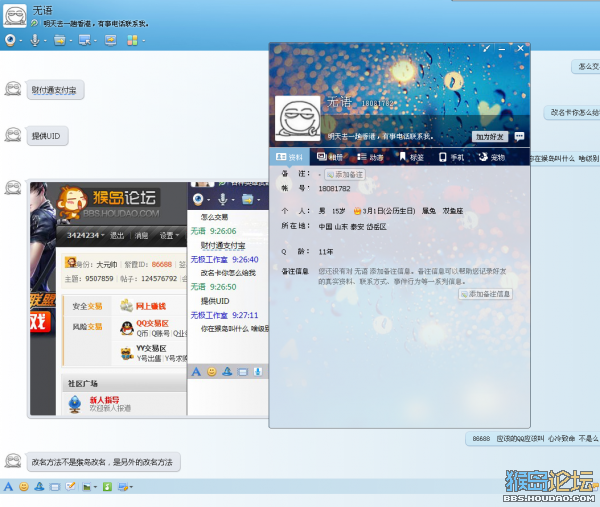Expand screen capture options dropdown arrow

point(131,487)
